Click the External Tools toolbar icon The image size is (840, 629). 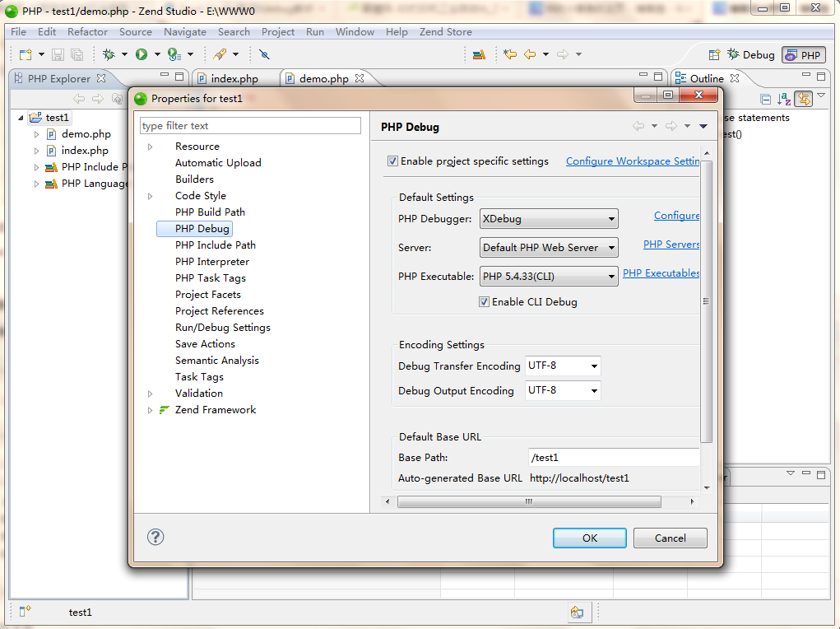pos(220,54)
